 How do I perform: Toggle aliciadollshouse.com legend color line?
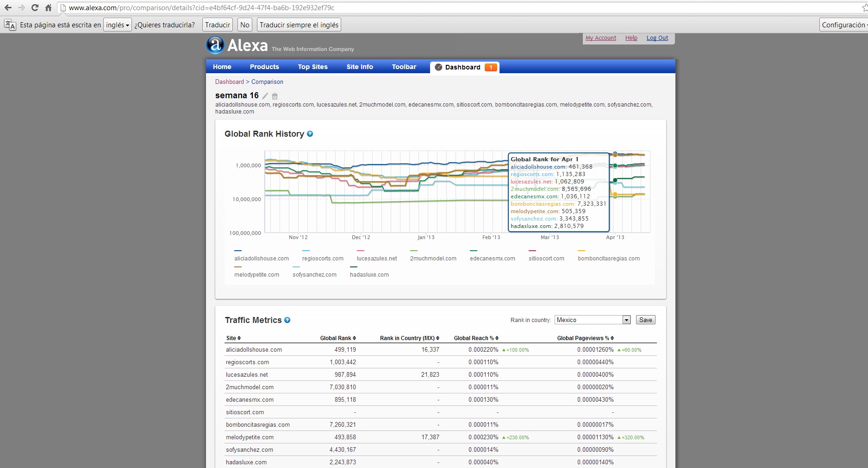[238, 251]
